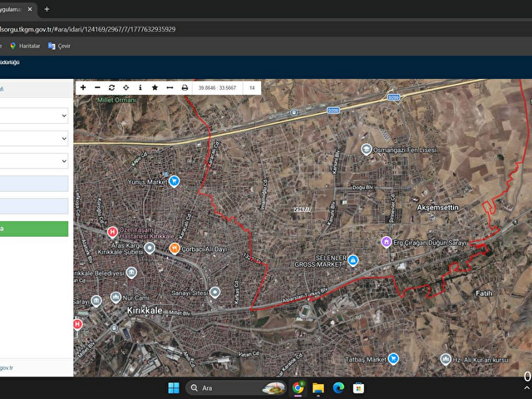Click the Osmangazi Fen Lisesi school pin
This screenshot has width=532, height=399.
click(366, 150)
